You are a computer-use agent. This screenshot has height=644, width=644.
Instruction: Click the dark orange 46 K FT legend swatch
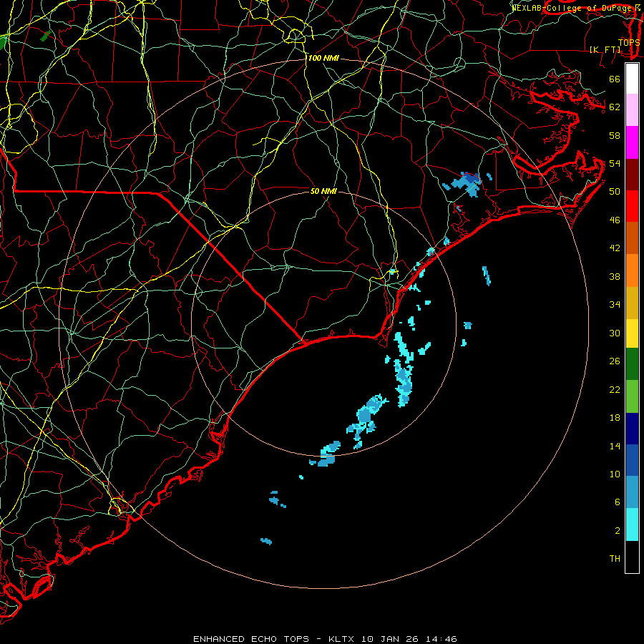tap(632, 238)
